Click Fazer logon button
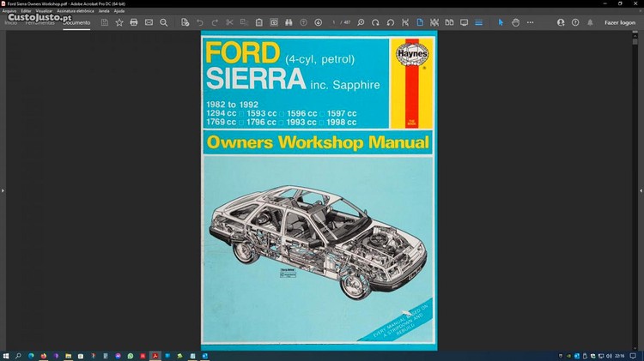644x361 pixels. coord(620,22)
